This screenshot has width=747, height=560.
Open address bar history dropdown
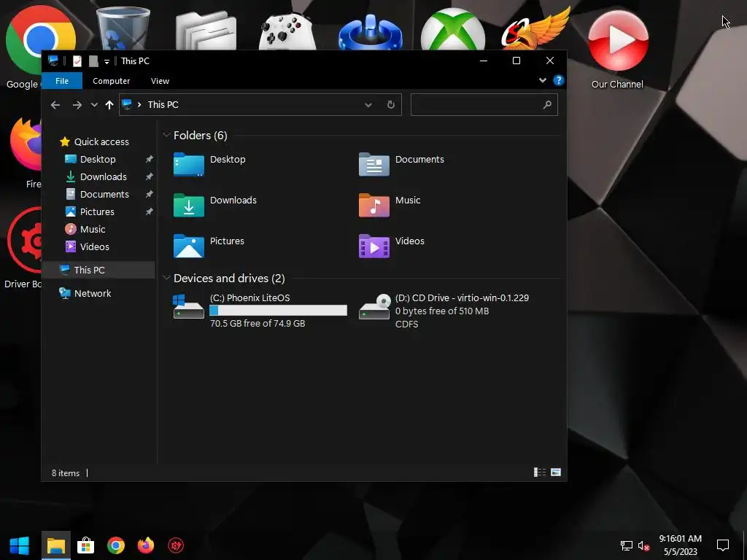click(368, 105)
